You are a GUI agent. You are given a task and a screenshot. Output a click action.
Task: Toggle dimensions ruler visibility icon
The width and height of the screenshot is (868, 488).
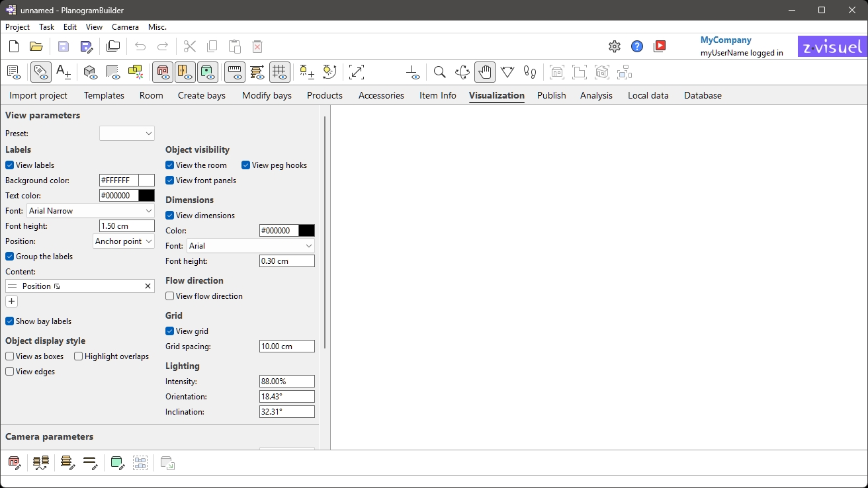click(235, 72)
